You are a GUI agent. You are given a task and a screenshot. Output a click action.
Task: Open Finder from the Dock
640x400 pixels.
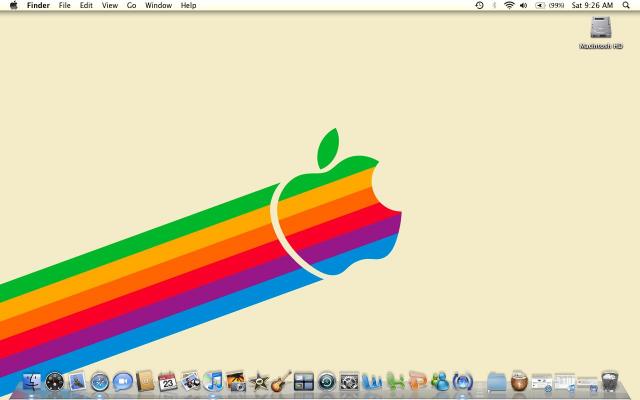(32, 382)
